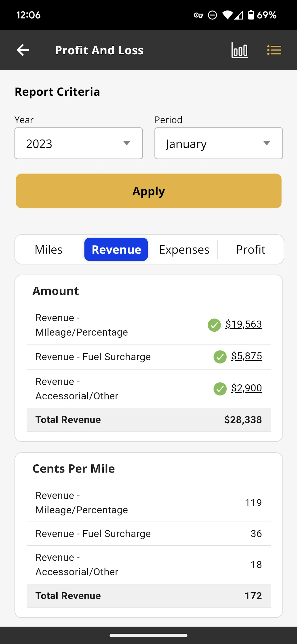The height and width of the screenshot is (644, 297).
Task: Tap Revenue - Accessorial/Other in Cents Per Mile
Action: (77, 565)
